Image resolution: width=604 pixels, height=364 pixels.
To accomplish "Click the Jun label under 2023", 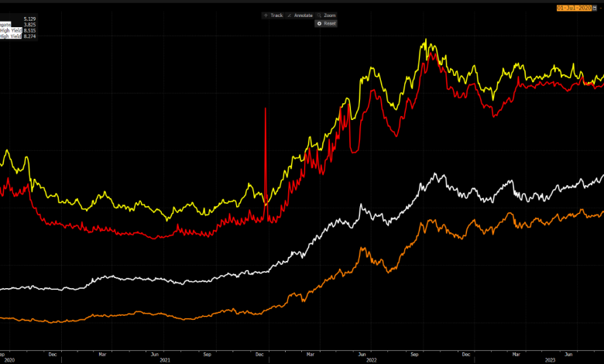I will coord(568,354).
